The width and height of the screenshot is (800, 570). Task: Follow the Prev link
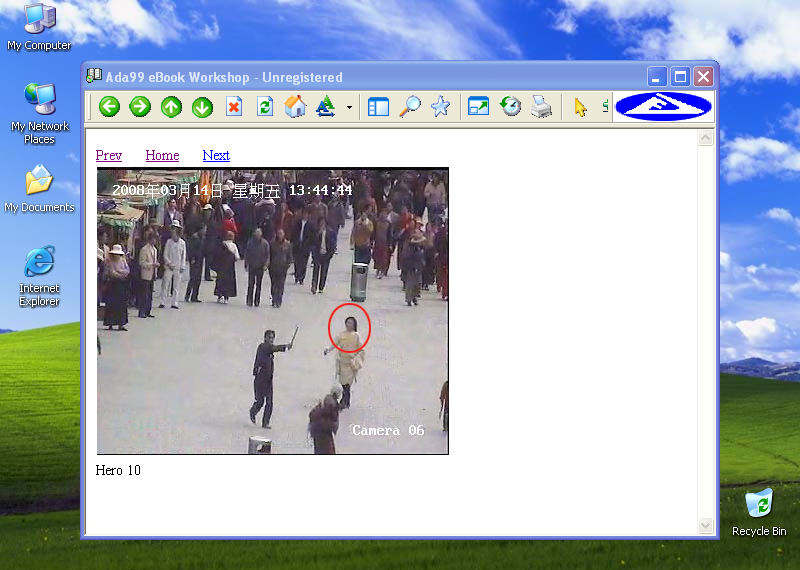click(109, 155)
